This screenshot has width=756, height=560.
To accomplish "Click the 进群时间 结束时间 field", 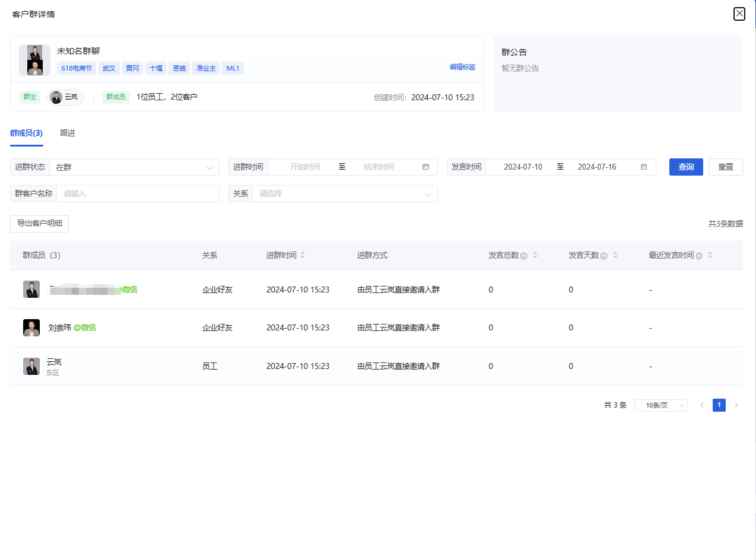I will 379,167.
